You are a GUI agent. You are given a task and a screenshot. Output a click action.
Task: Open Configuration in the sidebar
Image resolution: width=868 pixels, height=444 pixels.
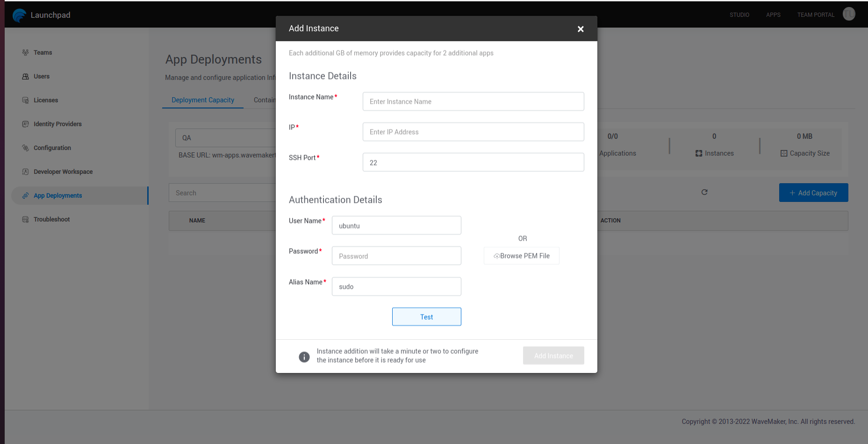[52, 148]
